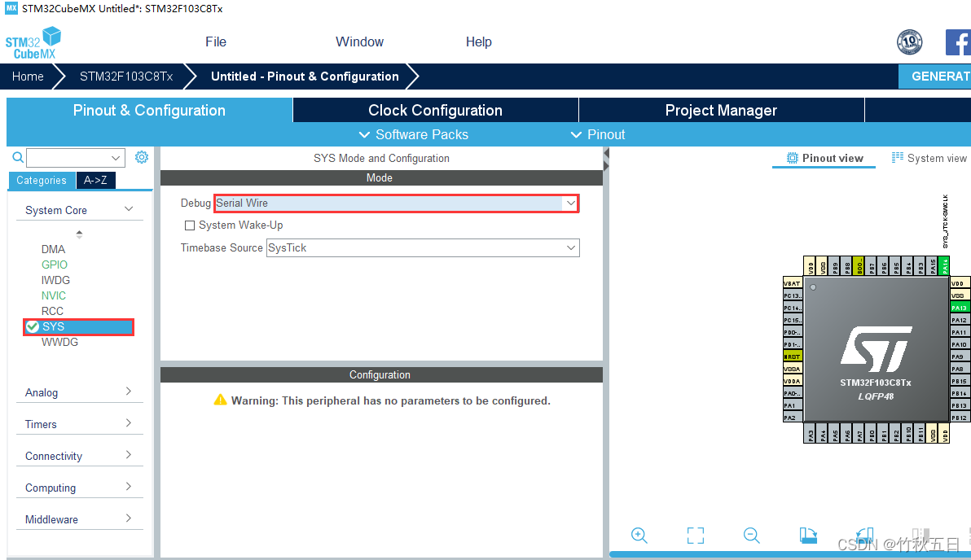Viewport: 971px width, 560px height.
Task: Switch to the Project Manager tab
Action: coord(722,110)
